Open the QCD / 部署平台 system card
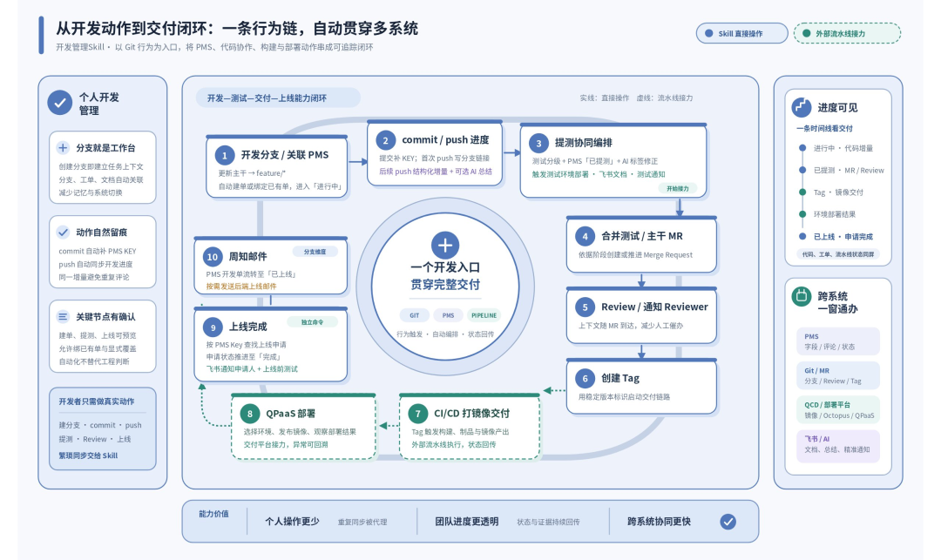 [838, 409]
